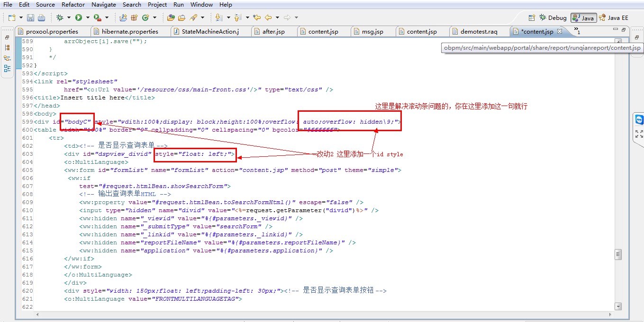This screenshot has width=644, height=322.
Task: Open the Window menu
Action: 201,4
